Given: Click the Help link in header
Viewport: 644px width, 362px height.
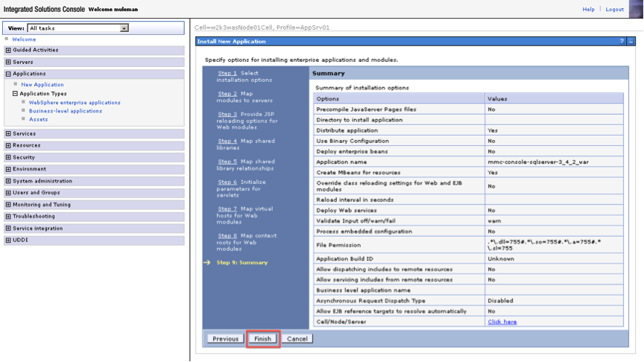Looking at the screenshot, I should pos(588,9).
